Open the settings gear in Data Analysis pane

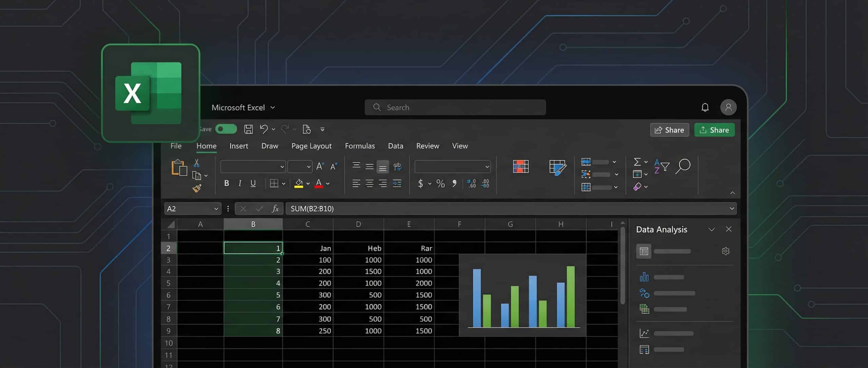[726, 251]
